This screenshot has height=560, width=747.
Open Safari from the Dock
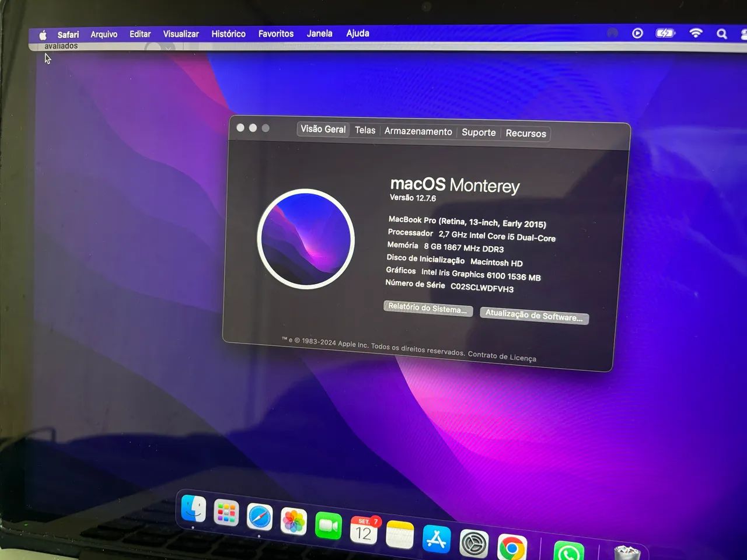tap(260, 517)
